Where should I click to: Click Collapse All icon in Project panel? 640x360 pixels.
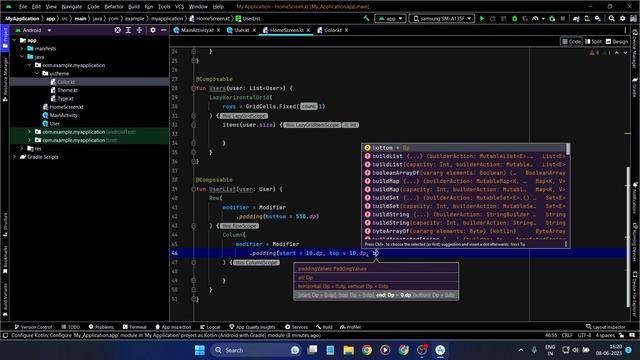(139, 30)
